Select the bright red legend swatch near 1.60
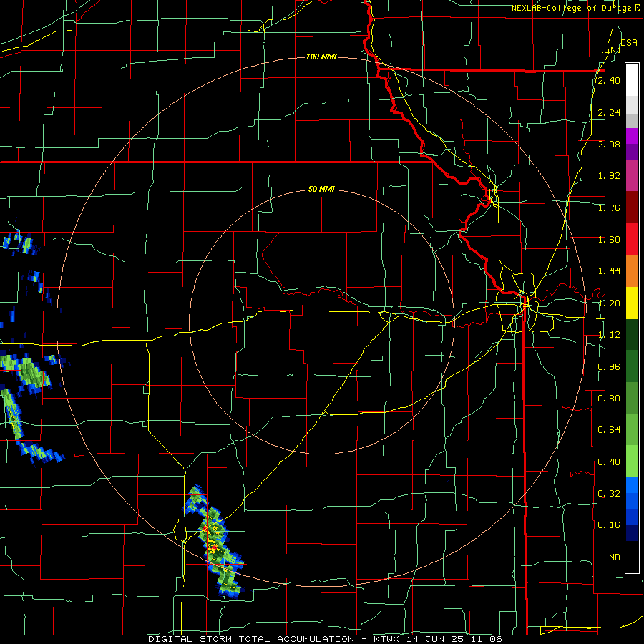The height and width of the screenshot is (644, 644). pyautogui.click(x=632, y=240)
